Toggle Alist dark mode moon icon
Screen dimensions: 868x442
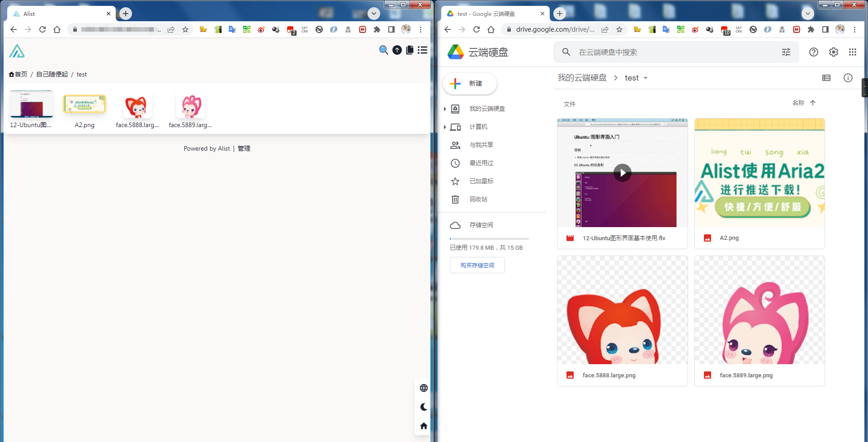(x=424, y=407)
